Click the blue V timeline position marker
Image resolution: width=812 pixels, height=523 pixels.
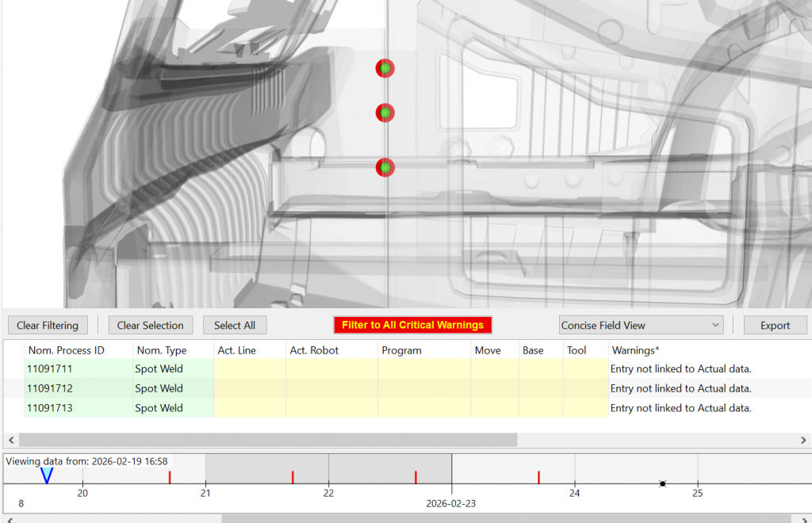pyautogui.click(x=47, y=475)
